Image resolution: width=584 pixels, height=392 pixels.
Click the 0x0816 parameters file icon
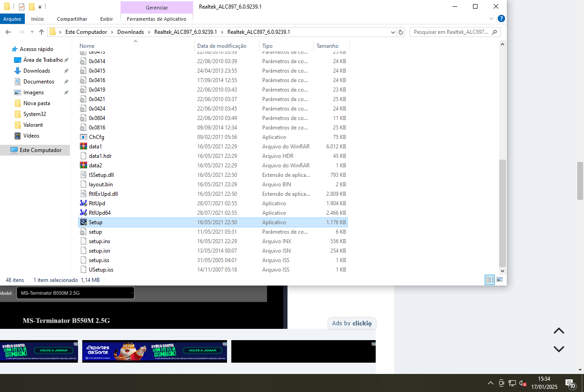(x=83, y=128)
